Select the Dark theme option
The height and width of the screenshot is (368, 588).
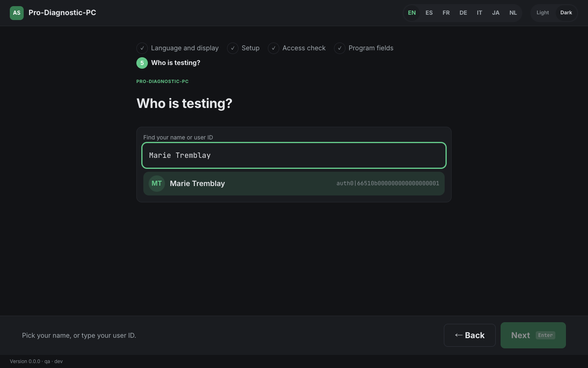[566, 13]
